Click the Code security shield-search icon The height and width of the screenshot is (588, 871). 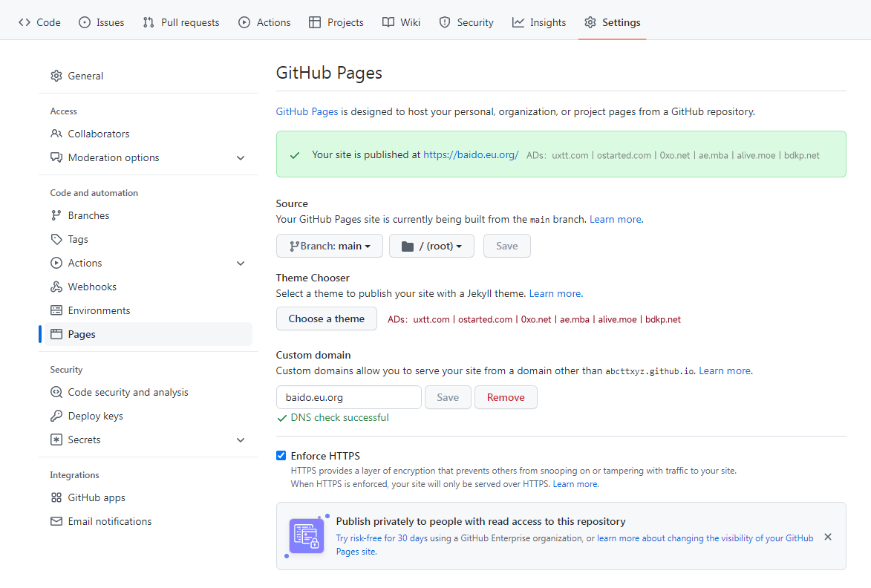click(56, 392)
